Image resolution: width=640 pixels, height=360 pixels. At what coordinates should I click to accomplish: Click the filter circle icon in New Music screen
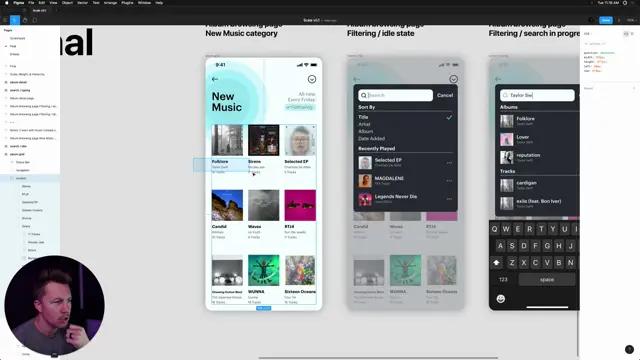point(311,79)
